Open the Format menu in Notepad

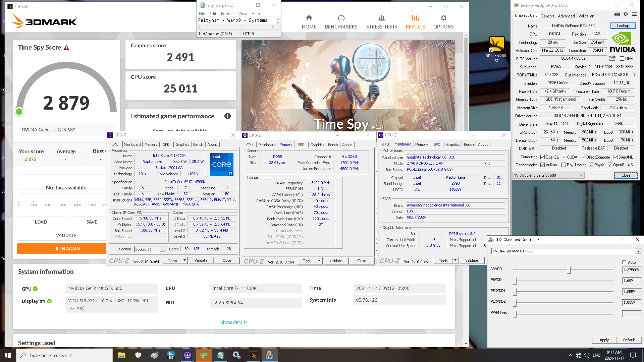[227, 14]
